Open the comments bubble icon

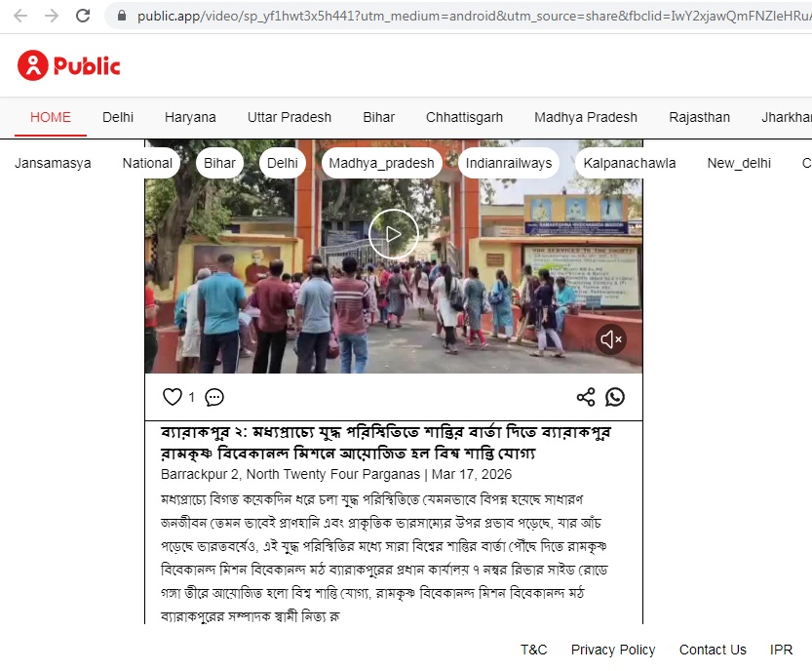214,397
